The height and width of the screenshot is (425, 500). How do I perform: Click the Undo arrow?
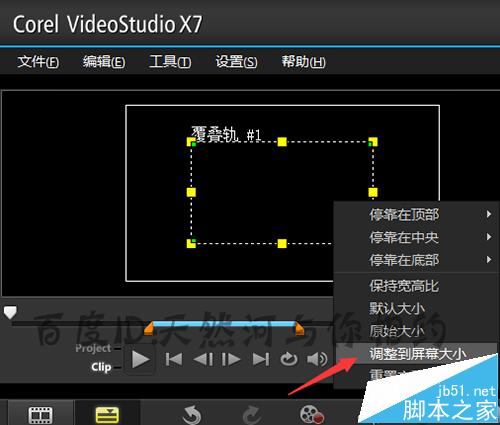pyautogui.click(x=192, y=415)
